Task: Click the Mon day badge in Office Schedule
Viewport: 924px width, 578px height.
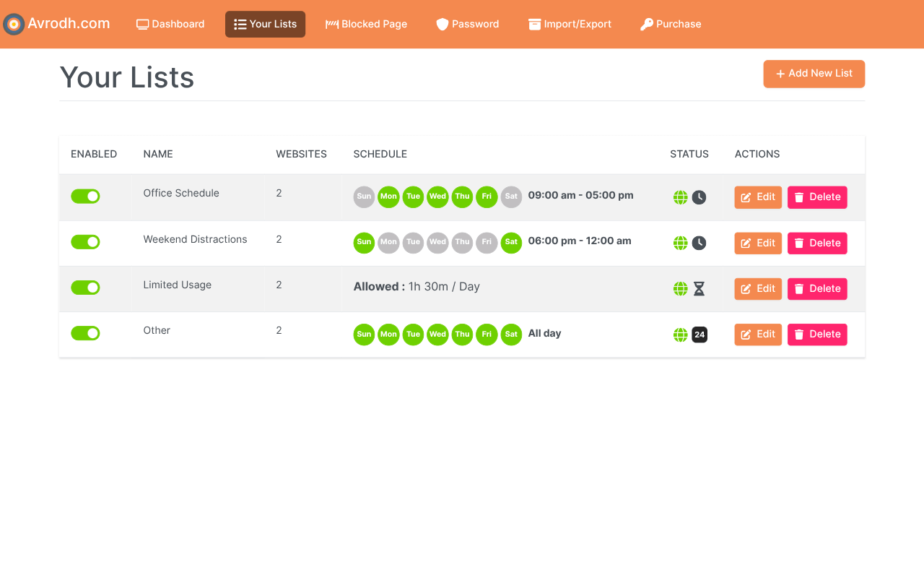Action: [388, 197]
